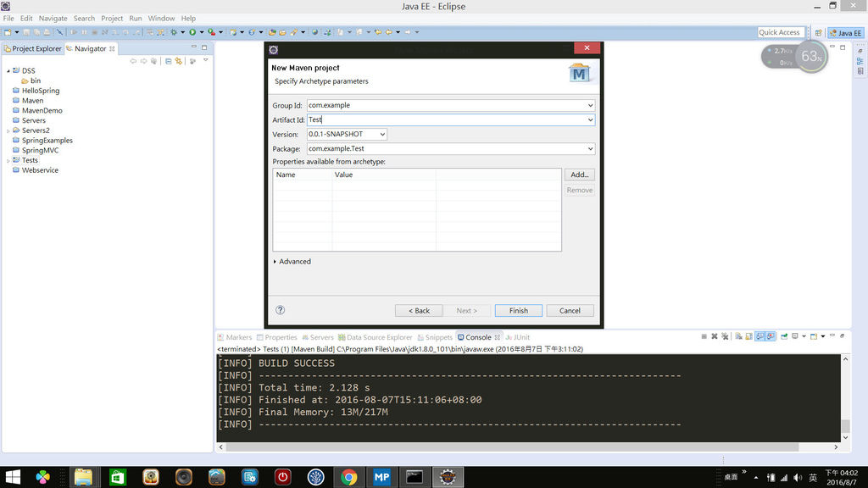The image size is (868, 488).
Task: Toggle Show Console When Standard Error Changes
Action: [771, 337]
